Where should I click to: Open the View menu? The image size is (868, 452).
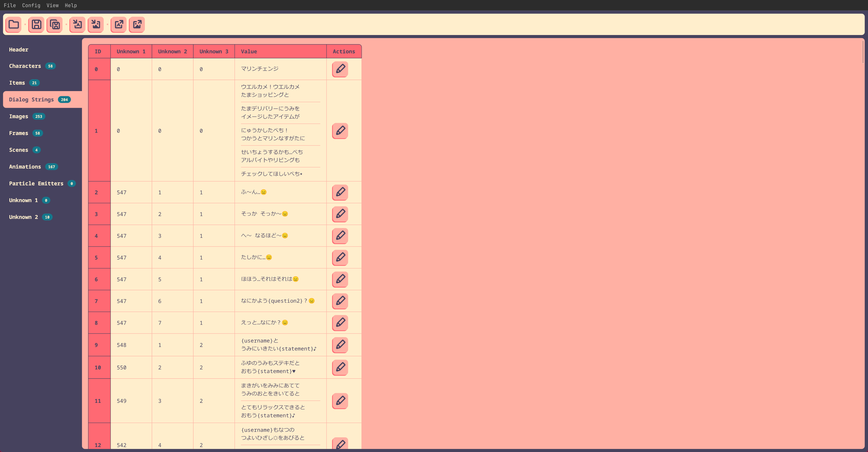pos(53,5)
